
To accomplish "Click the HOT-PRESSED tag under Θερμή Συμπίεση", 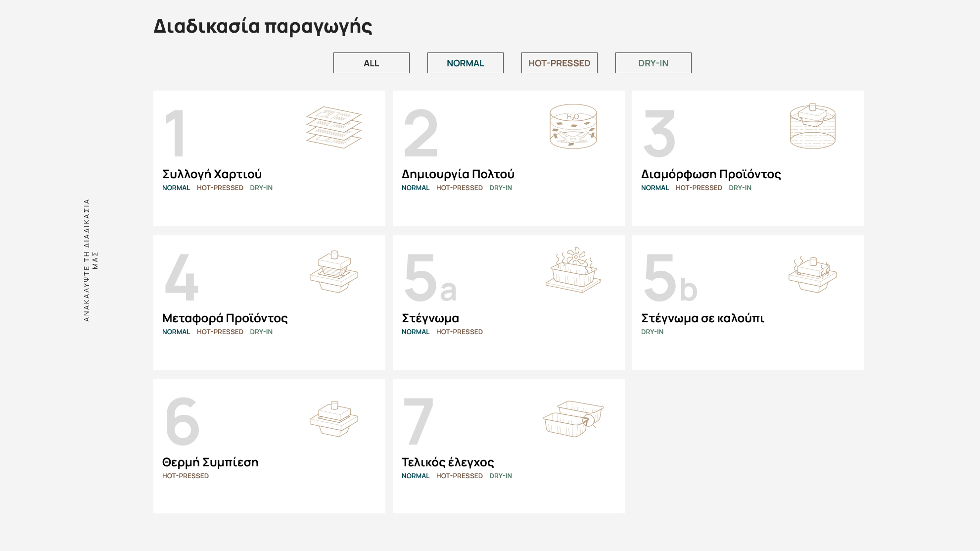I will 186,476.
